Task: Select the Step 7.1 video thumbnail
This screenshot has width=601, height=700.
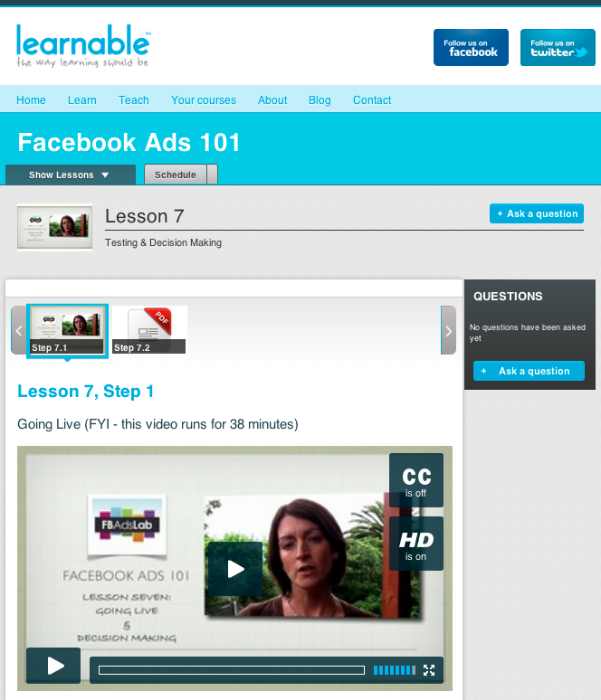Action: pyautogui.click(x=68, y=331)
